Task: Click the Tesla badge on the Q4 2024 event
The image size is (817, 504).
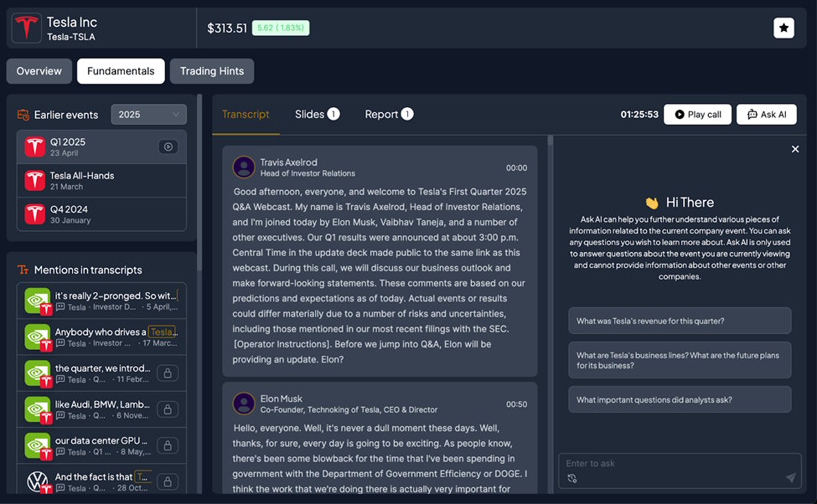Action: [34, 212]
